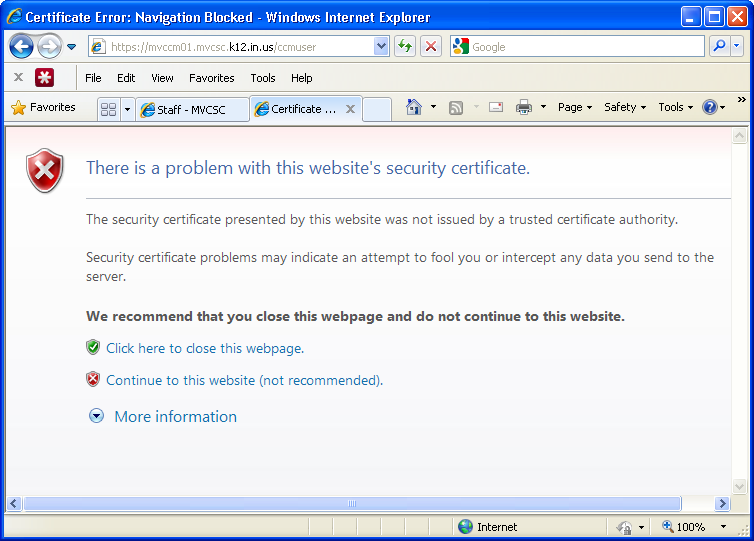Minimize the Internet Explorer window
This screenshot has height=541, width=754.
pos(691,17)
